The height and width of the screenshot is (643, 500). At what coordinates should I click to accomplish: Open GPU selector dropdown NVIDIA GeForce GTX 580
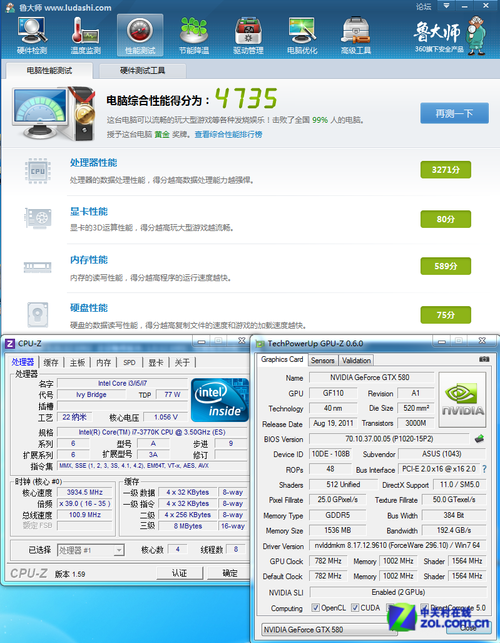pos(329,629)
